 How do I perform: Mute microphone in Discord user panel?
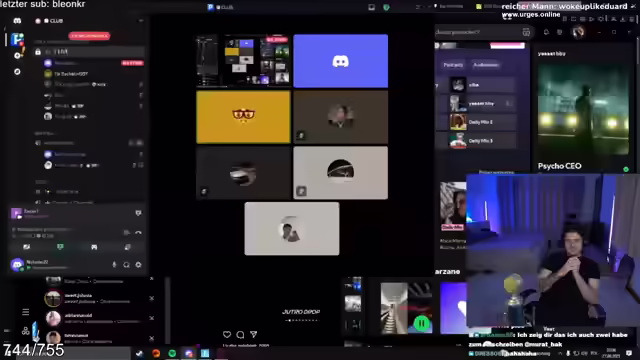pos(114,264)
